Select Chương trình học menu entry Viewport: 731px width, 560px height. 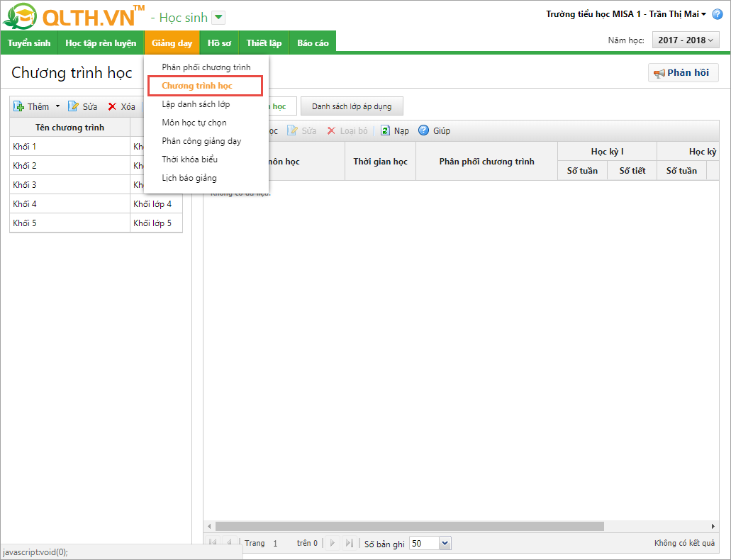click(x=206, y=86)
